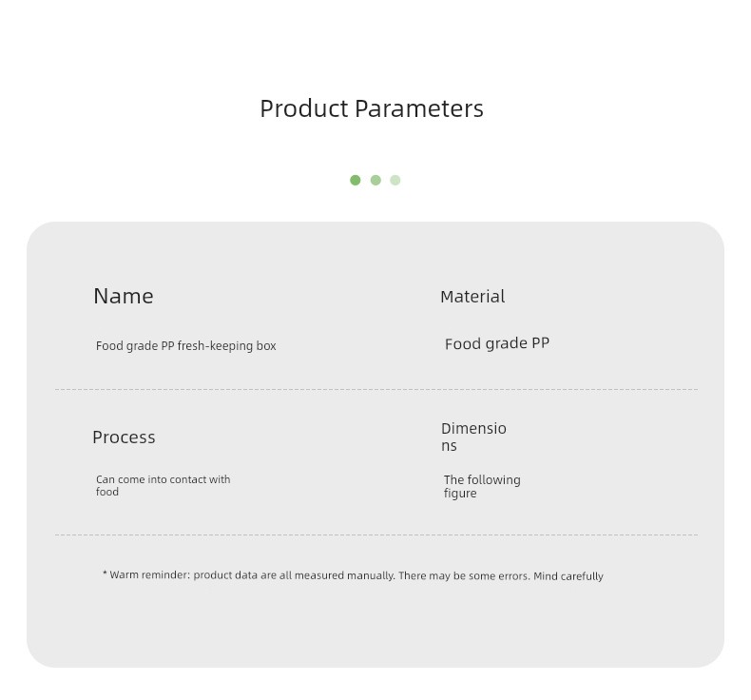Click the Product Parameters heading
Image resolution: width=751 pixels, height=700 pixels.
tap(372, 108)
